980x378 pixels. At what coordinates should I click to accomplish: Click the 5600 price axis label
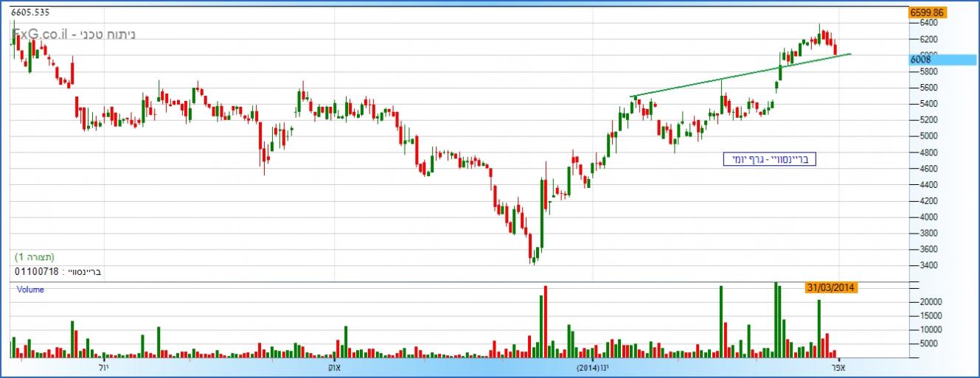[928, 88]
